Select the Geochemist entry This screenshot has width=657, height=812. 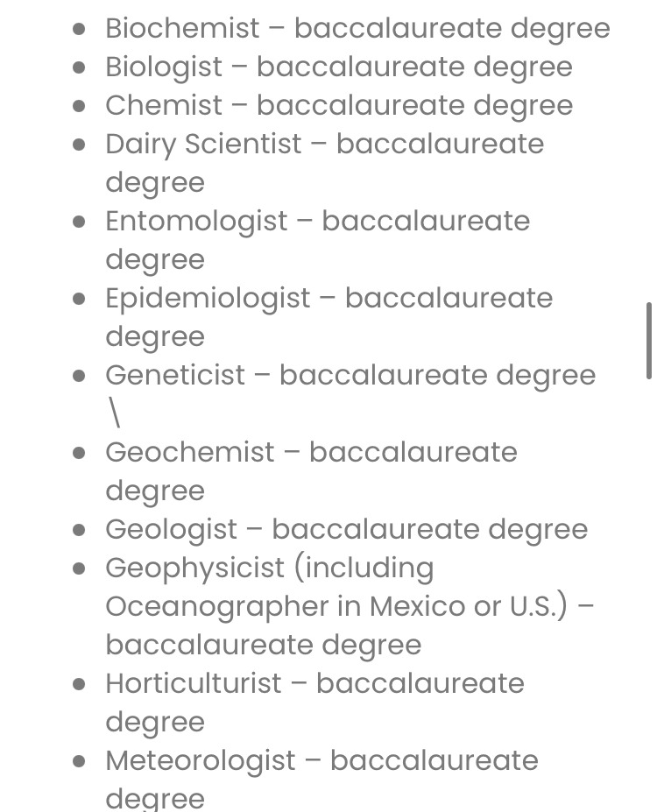pos(311,452)
